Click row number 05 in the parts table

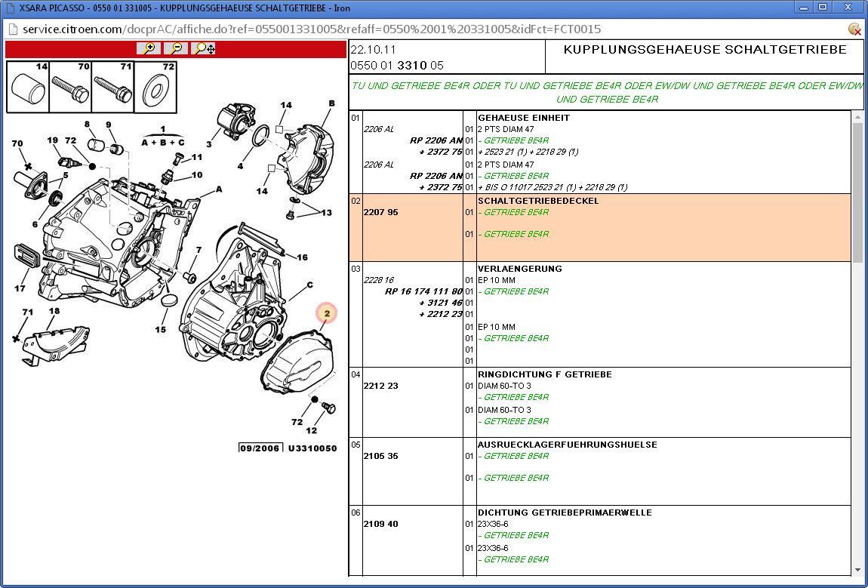click(356, 445)
